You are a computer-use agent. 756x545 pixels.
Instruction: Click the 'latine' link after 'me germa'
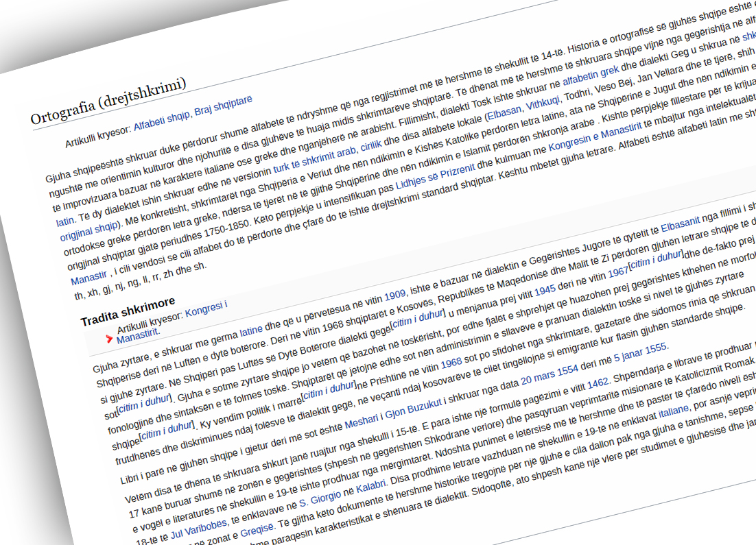251,332
